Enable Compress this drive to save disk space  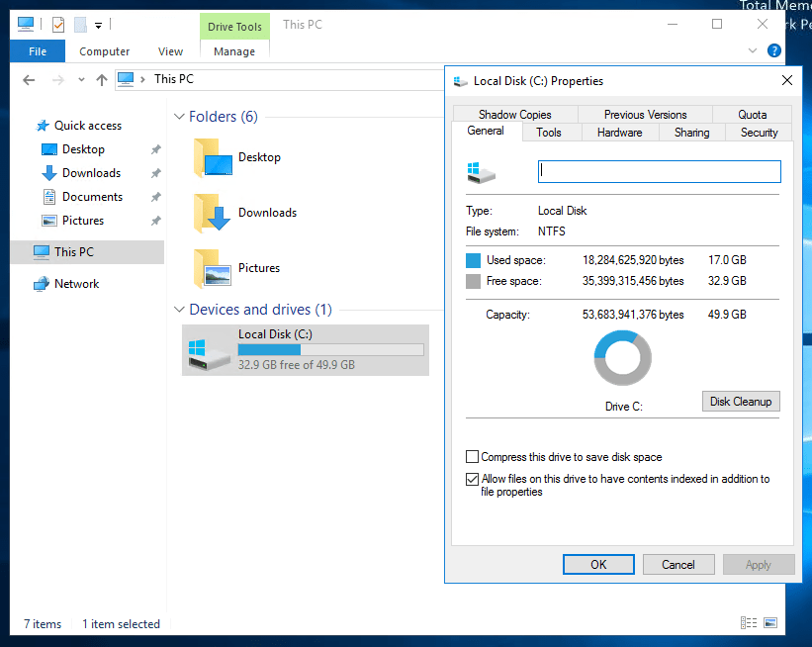pos(473,457)
